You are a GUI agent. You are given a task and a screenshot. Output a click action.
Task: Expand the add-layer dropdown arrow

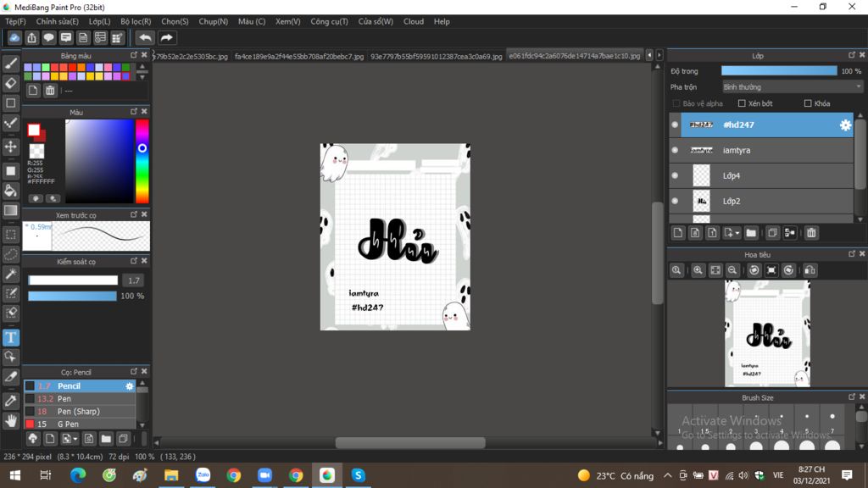[737, 234]
